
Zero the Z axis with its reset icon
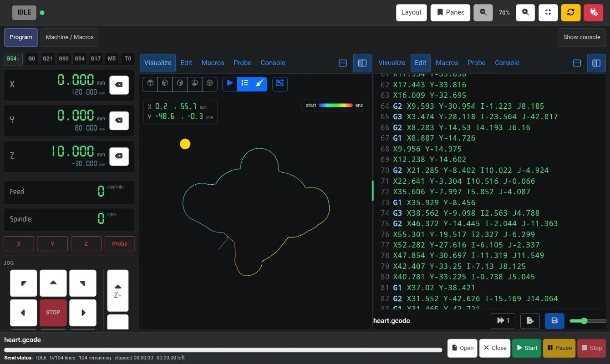[x=119, y=157]
